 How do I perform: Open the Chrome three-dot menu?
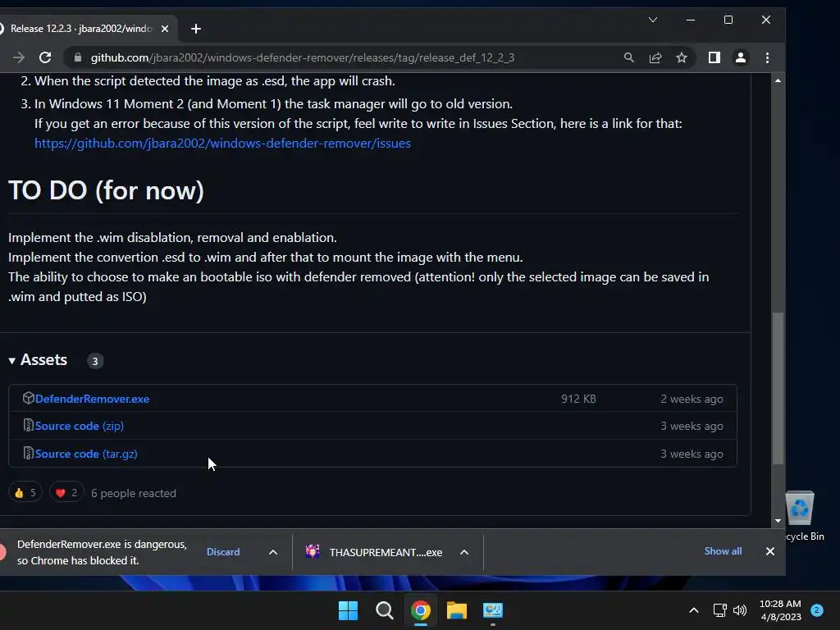[767, 57]
